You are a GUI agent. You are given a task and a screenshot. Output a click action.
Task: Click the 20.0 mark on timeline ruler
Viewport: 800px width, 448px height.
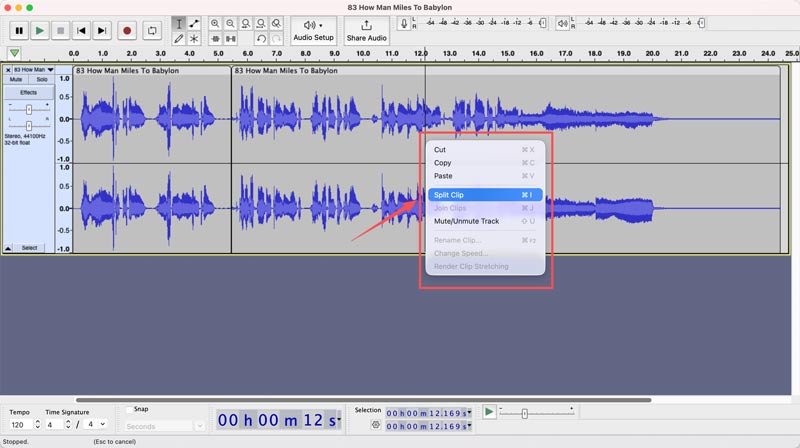[x=653, y=53]
